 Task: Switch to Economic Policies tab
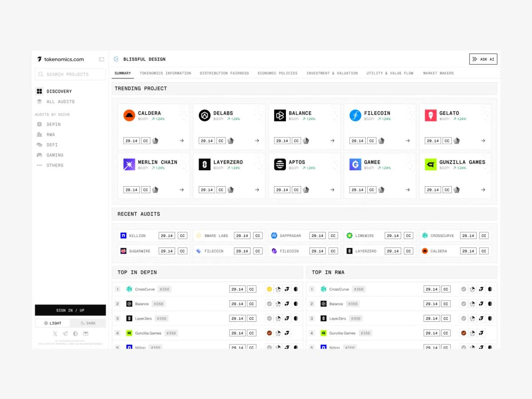278,73
